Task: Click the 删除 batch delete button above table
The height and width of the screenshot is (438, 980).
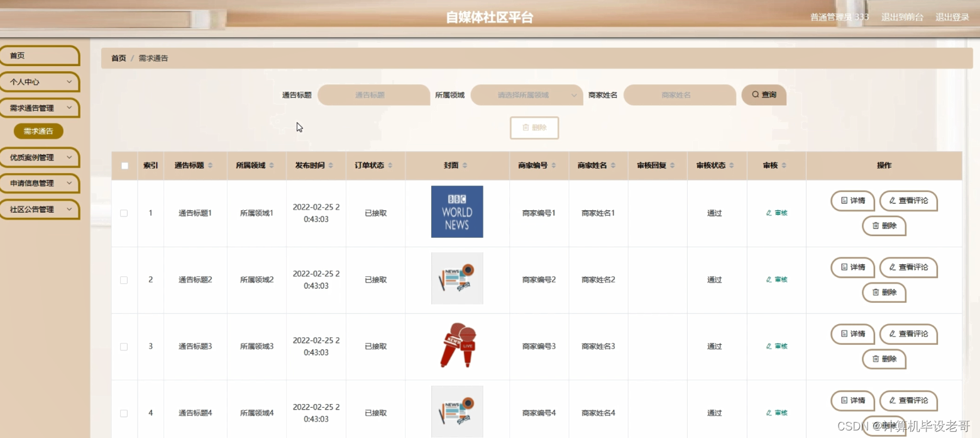Action: pyautogui.click(x=534, y=128)
